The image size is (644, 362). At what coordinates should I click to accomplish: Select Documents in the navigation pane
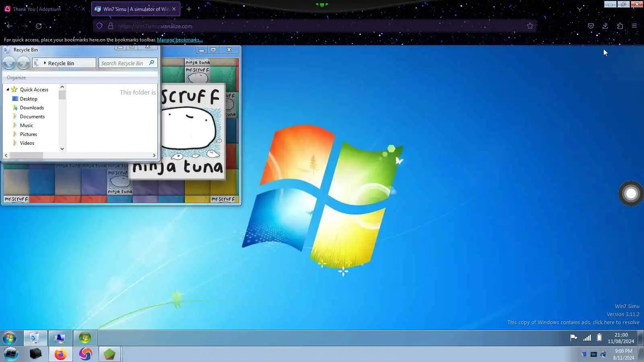click(x=32, y=117)
